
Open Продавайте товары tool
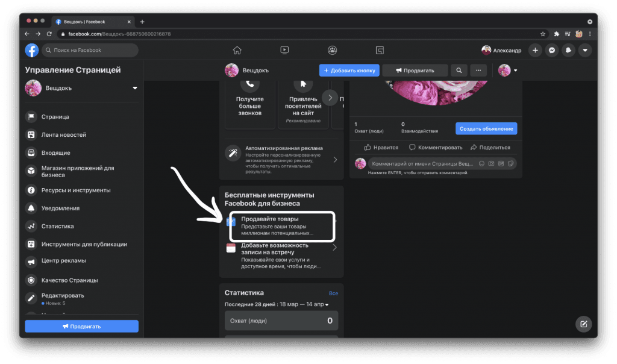pyautogui.click(x=282, y=226)
